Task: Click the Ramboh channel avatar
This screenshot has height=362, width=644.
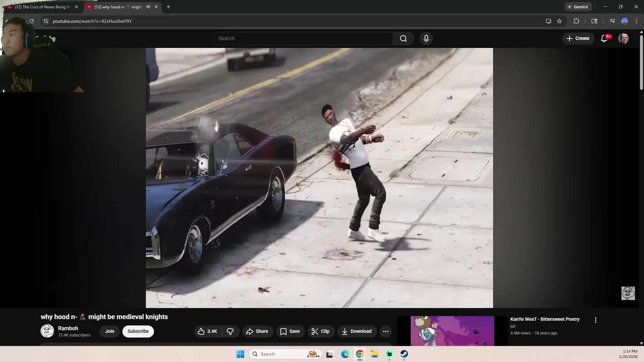Action: tap(47, 331)
